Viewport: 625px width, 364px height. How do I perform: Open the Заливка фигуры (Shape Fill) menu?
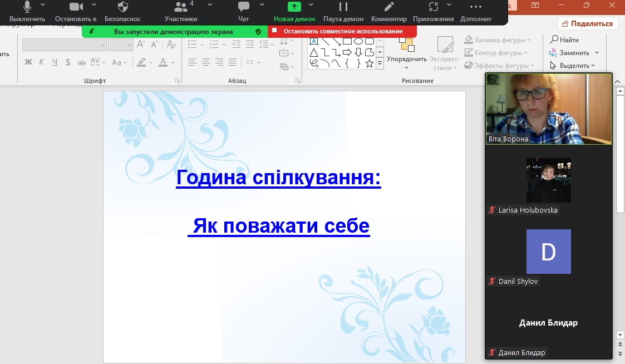tap(498, 40)
